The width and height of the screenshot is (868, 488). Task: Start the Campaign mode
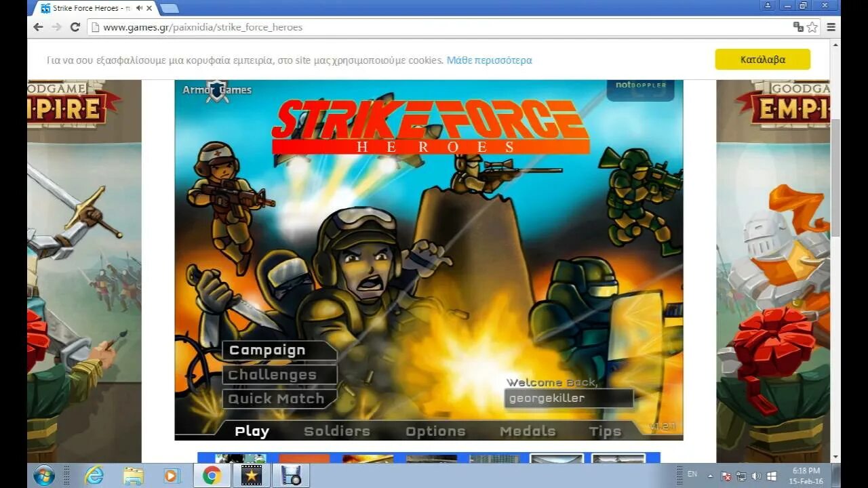(279, 350)
